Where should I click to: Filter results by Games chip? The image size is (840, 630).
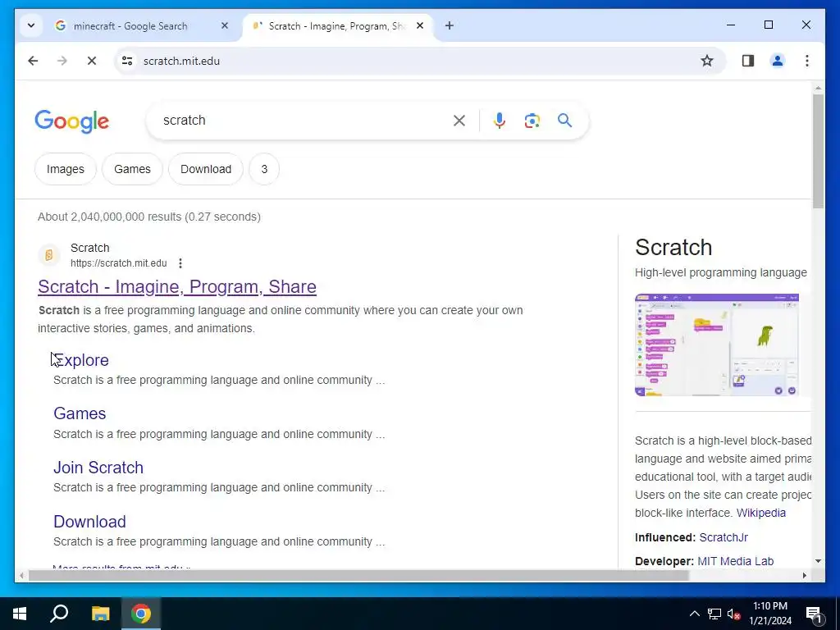point(132,169)
